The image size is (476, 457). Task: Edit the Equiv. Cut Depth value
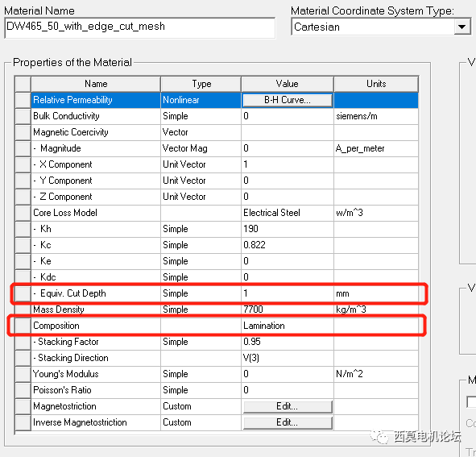pyautogui.click(x=288, y=293)
